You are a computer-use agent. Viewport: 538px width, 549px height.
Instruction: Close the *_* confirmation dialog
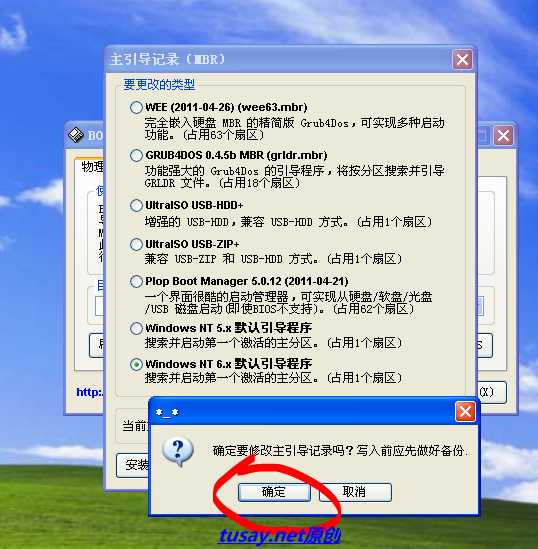465,412
